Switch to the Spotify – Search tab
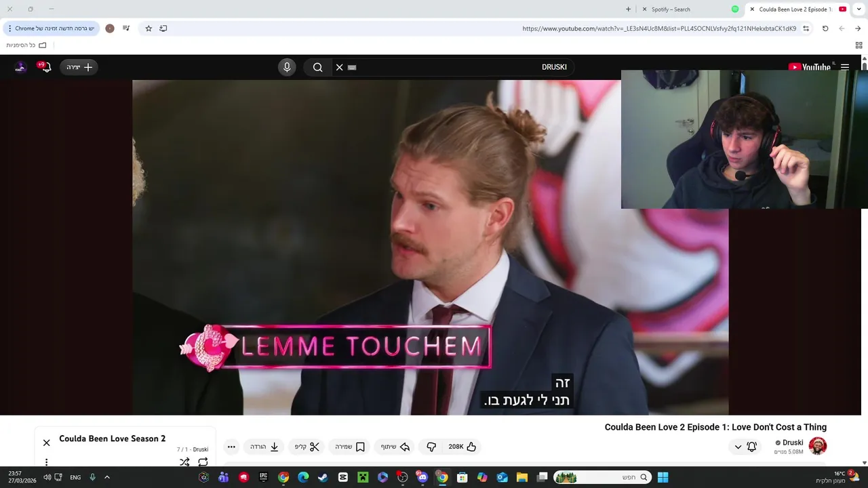This screenshot has height=488, width=868. [x=690, y=9]
